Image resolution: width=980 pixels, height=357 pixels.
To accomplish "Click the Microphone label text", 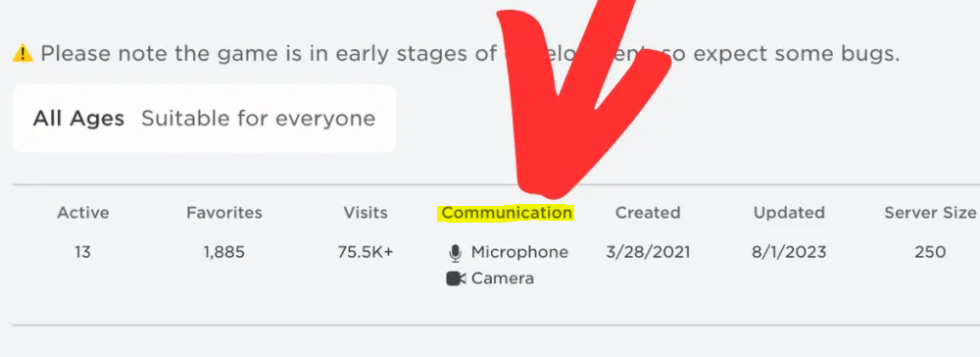I will [x=519, y=252].
